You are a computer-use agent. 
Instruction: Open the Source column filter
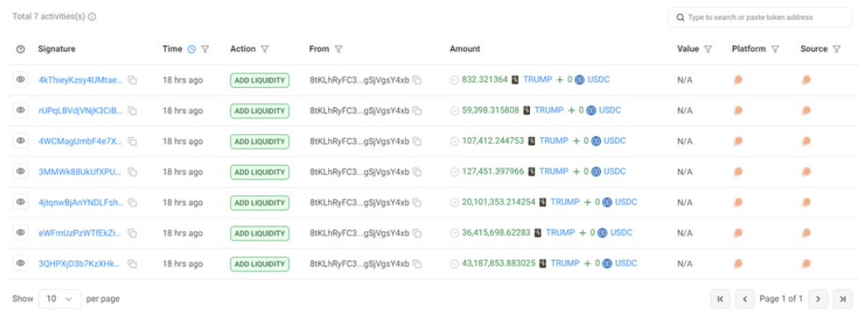(836, 48)
